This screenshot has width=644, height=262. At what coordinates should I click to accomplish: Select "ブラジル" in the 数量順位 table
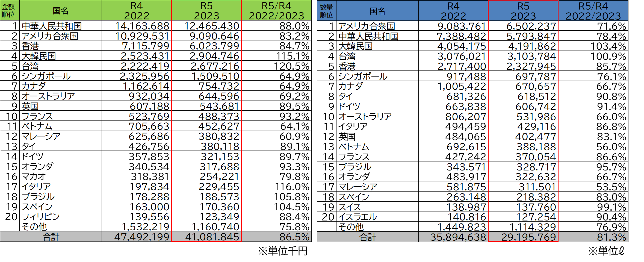pyautogui.click(x=377, y=167)
